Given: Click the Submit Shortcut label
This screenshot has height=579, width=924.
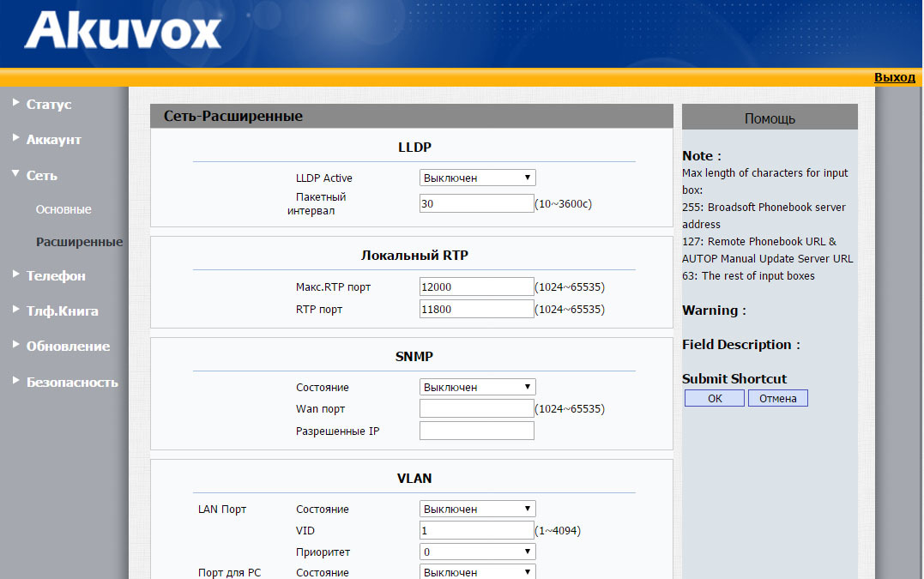Looking at the screenshot, I should click(x=734, y=379).
